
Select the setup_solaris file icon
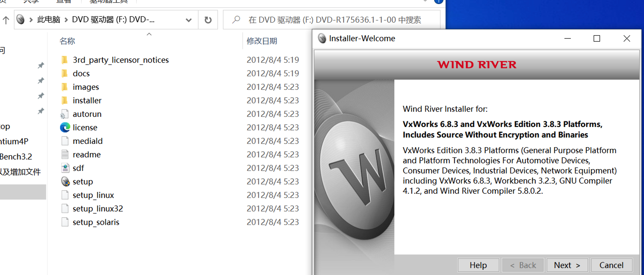tap(65, 222)
